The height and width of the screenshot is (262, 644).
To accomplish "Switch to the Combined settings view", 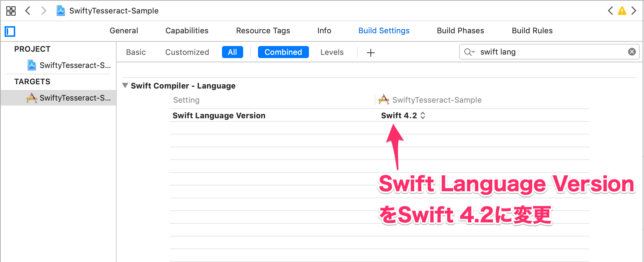I will pyautogui.click(x=283, y=52).
